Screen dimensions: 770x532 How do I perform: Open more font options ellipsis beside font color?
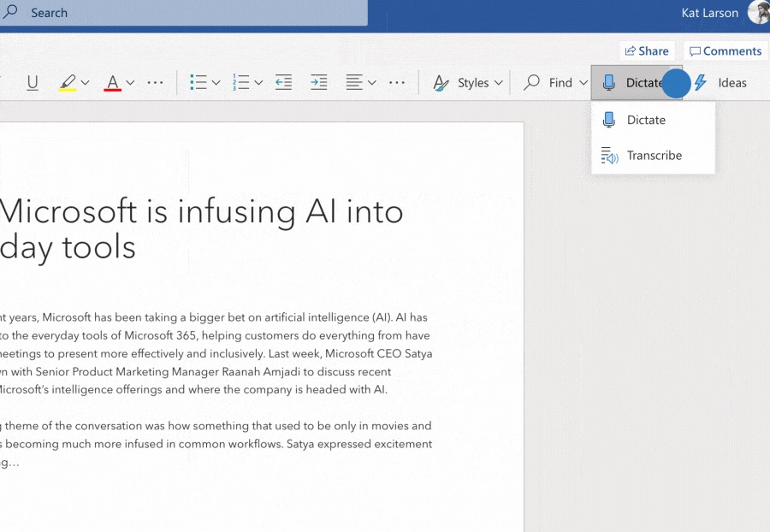pyautogui.click(x=155, y=83)
